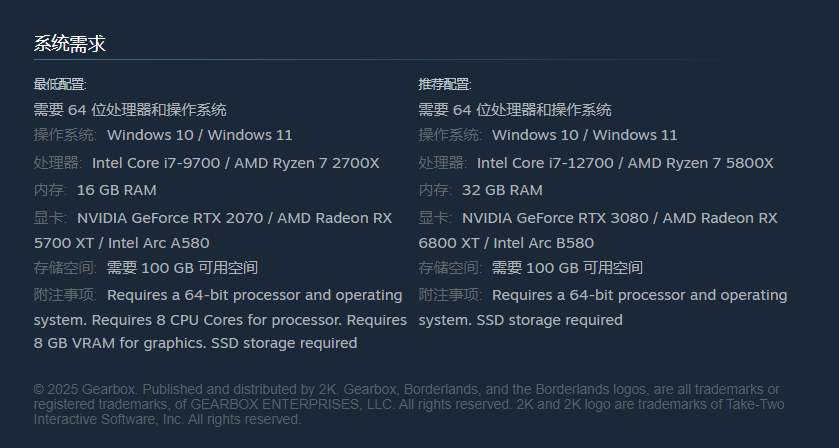Click the 附注事项 label under 推荐配置

coord(450,295)
